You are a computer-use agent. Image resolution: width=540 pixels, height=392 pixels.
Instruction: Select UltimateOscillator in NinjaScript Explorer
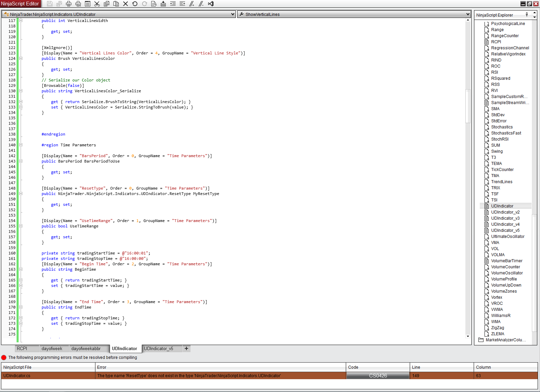(508, 237)
